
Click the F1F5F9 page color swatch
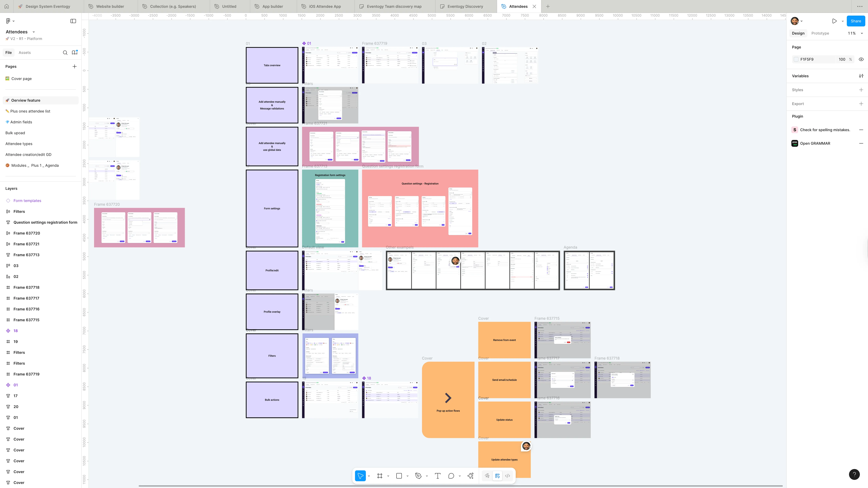[796, 59]
